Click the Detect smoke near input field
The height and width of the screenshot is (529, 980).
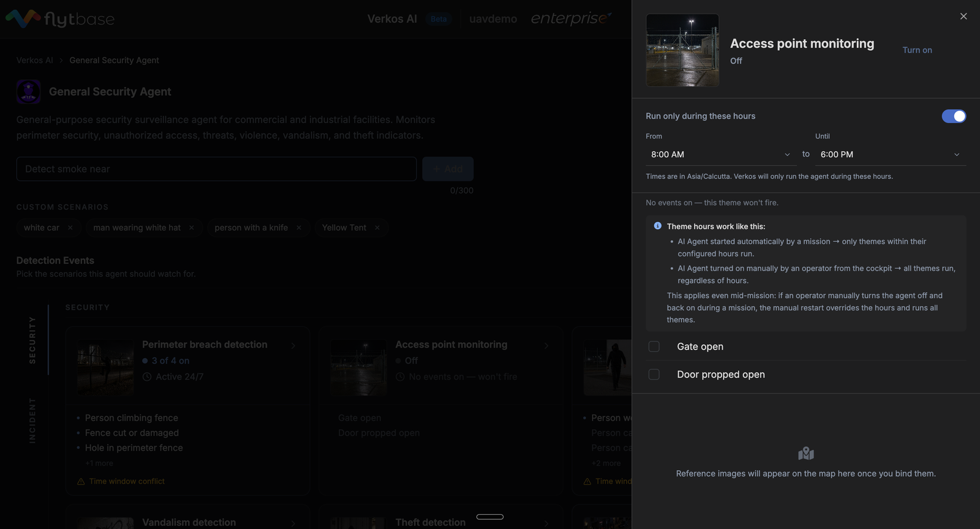pos(216,169)
